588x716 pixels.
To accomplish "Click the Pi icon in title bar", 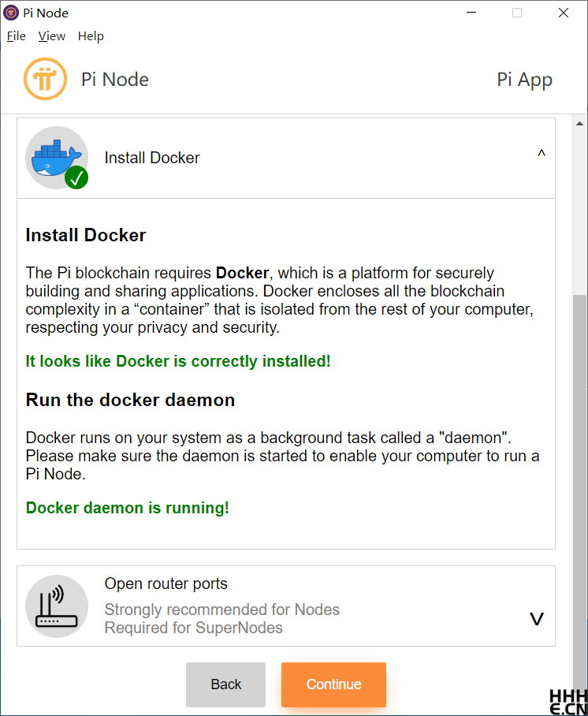I will (x=11, y=13).
